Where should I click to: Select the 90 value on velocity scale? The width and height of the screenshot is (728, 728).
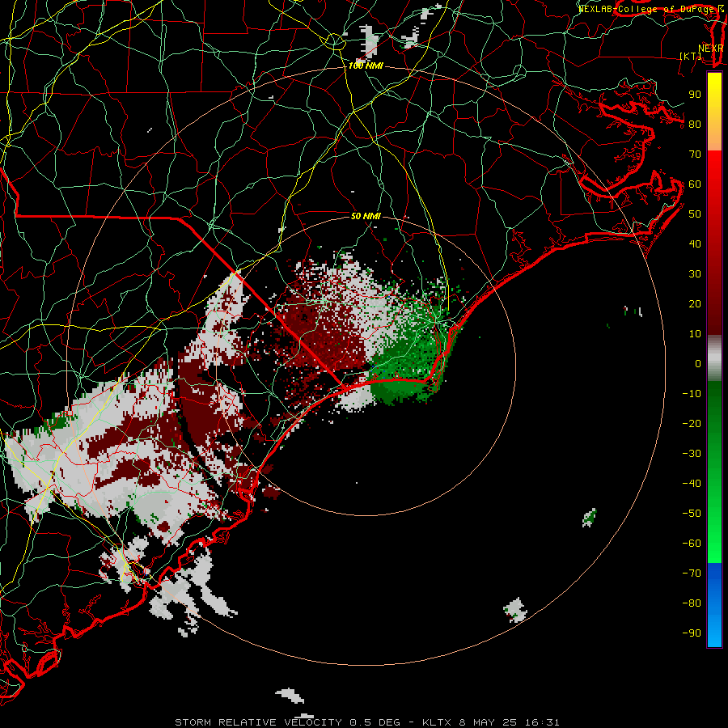[695, 95]
